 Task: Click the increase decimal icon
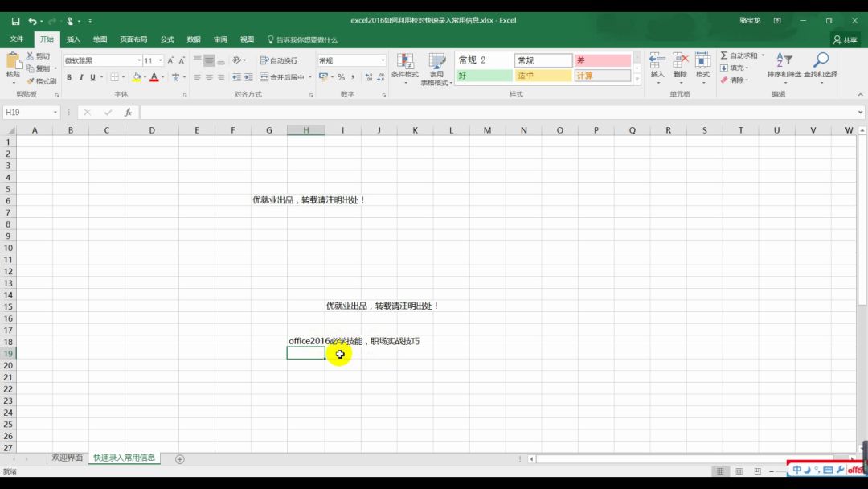point(369,77)
